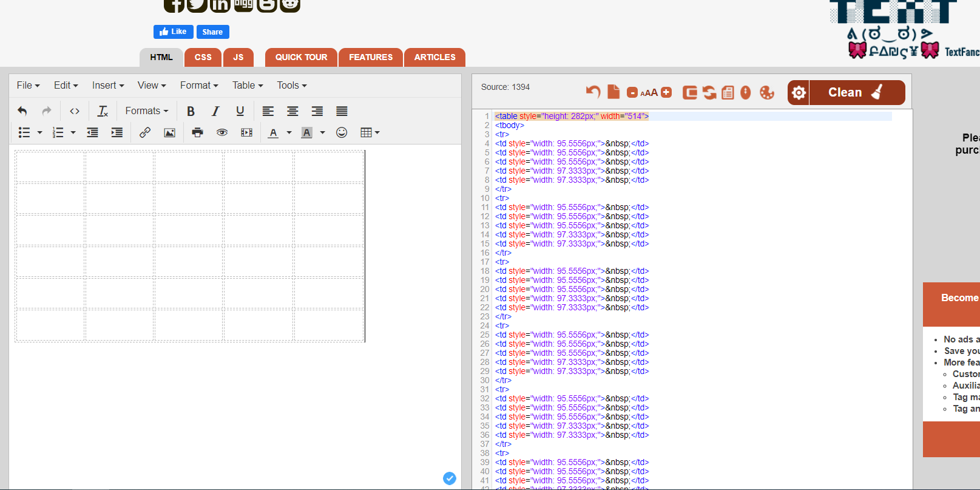Expand bullet list style options arrow
This screenshot has height=490, width=980.
(39, 132)
